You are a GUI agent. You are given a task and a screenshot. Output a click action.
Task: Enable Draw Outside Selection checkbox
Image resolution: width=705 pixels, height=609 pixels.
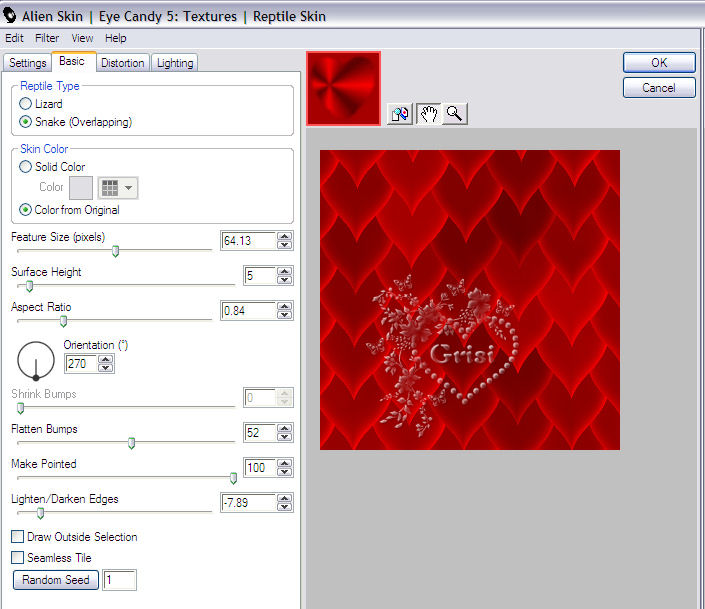[18, 537]
